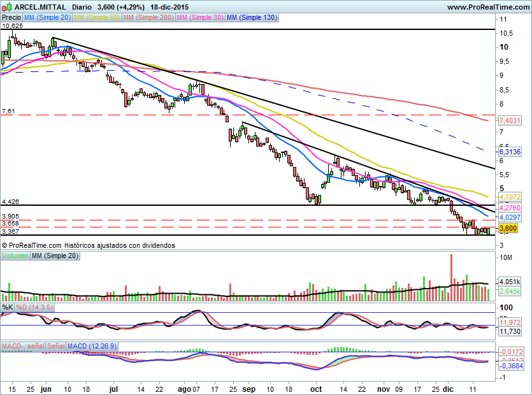Click the 4,426 support level label
This screenshot has width=532, height=395.
(10, 201)
